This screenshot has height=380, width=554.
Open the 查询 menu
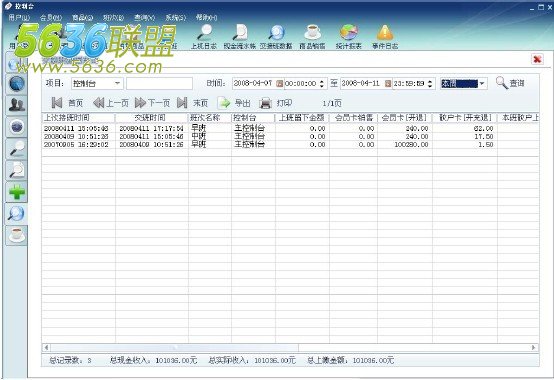[145, 17]
